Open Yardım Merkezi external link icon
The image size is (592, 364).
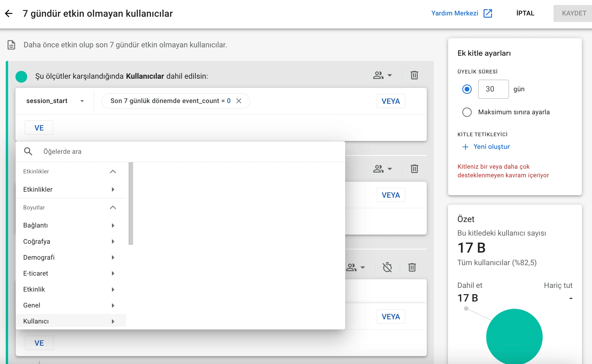(488, 13)
